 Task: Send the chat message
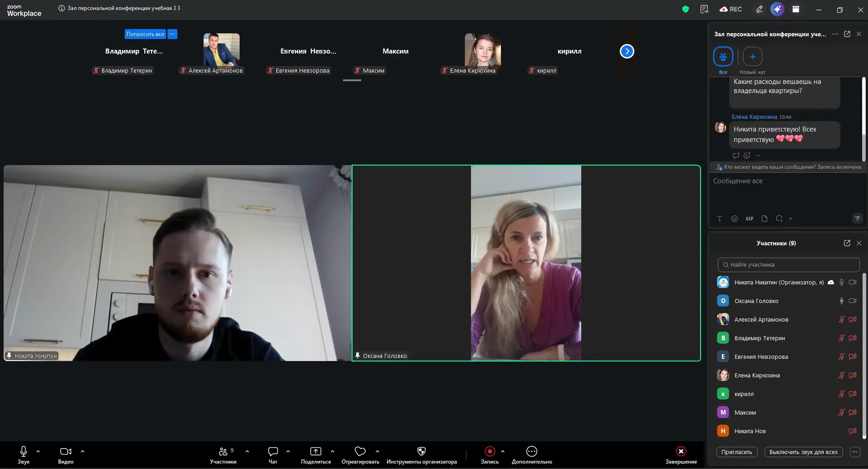click(x=857, y=219)
